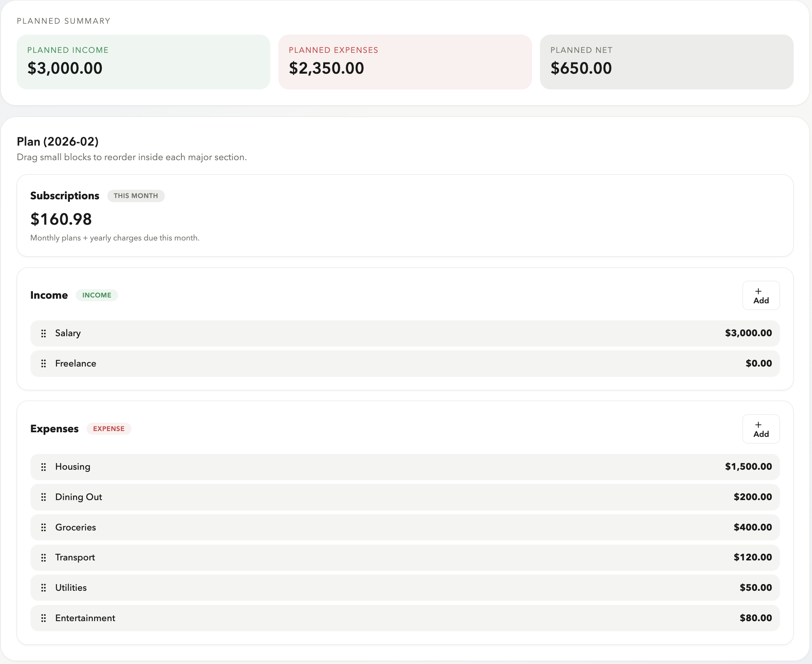Click the drag handle beside Salary
Image resolution: width=812 pixels, height=664 pixels.
(x=44, y=333)
